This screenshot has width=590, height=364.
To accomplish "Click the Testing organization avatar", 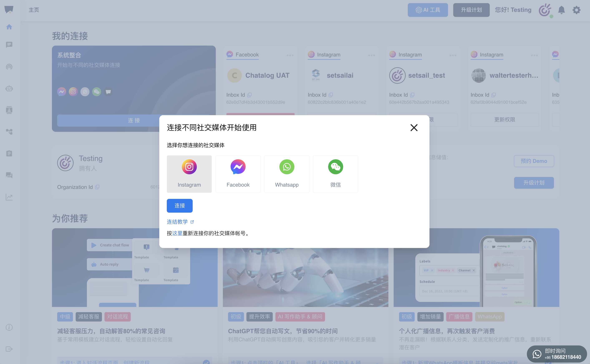I will click(x=65, y=163).
